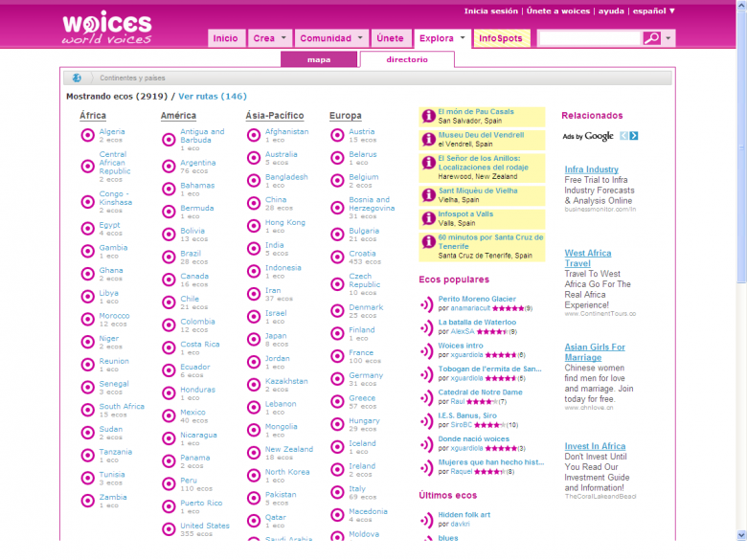Screen dimensions: 747x560
Task: Click the info icon for Infospot a Valls
Action: tap(428, 218)
